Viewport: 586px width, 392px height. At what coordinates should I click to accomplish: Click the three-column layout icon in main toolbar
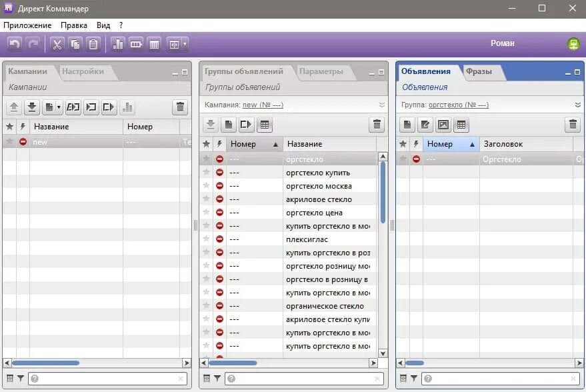155,44
